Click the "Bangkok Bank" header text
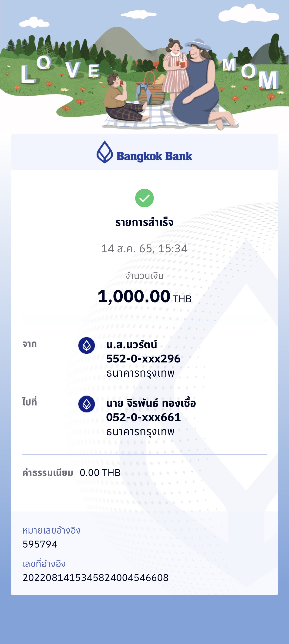 point(154,156)
